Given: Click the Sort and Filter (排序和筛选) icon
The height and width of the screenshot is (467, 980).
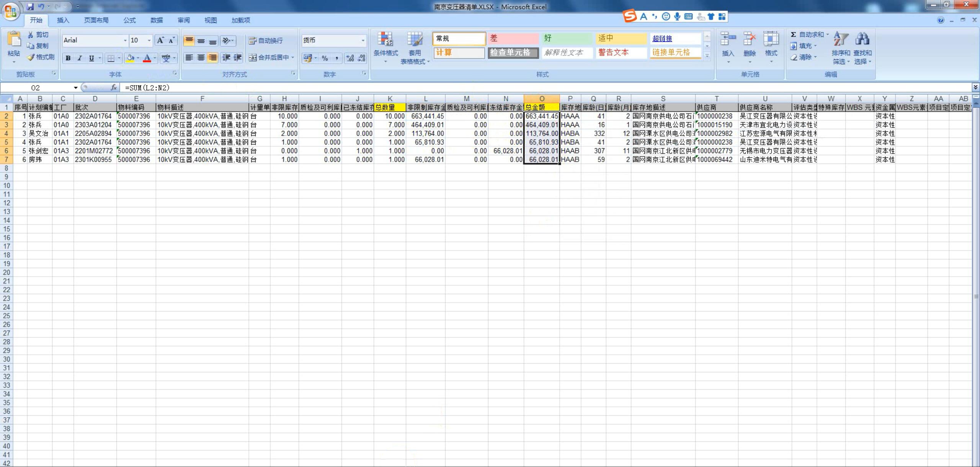Looking at the screenshot, I should pos(841,39).
